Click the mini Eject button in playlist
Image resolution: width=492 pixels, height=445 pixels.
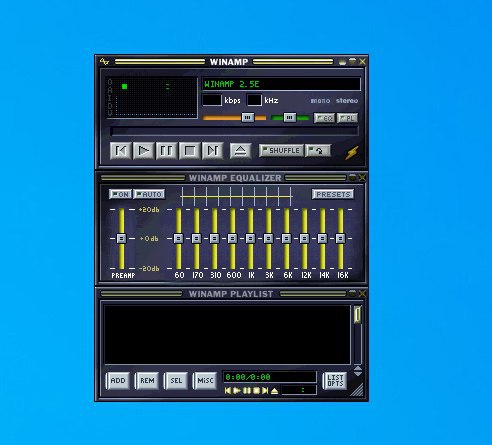pyautogui.click(x=274, y=391)
